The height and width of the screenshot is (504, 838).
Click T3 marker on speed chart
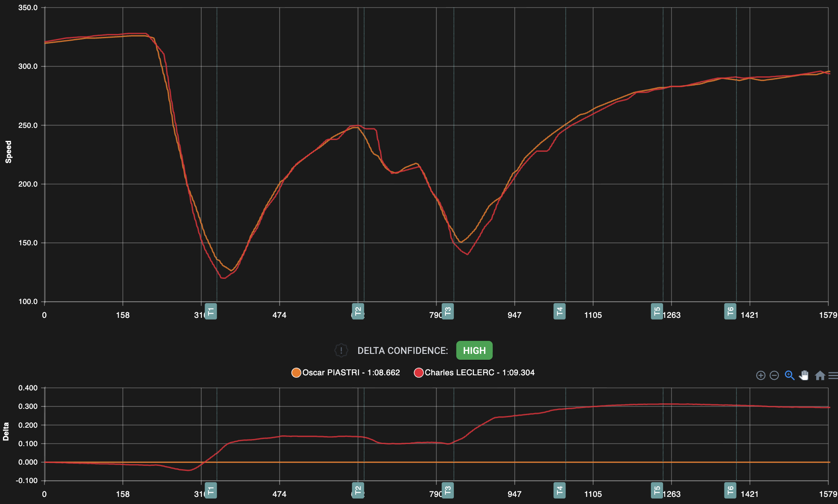448,311
